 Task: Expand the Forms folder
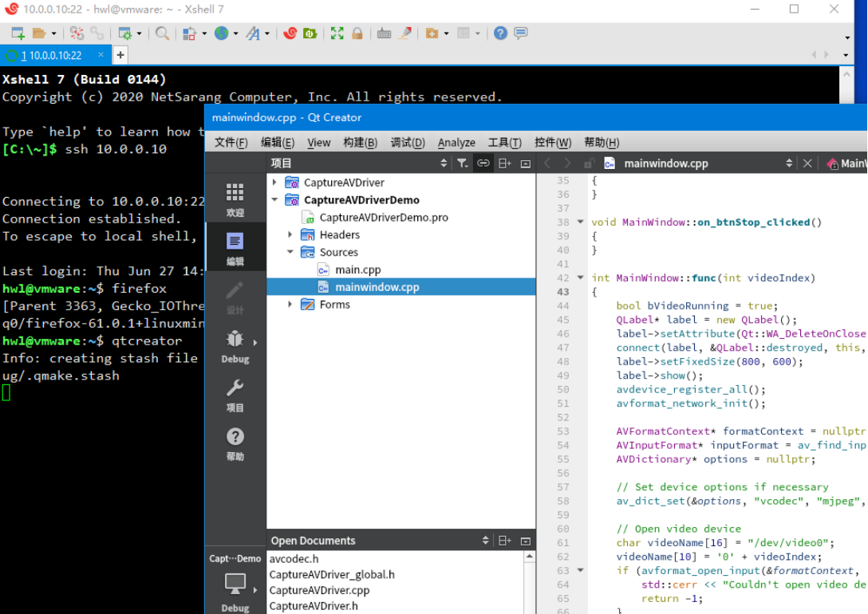[290, 305]
